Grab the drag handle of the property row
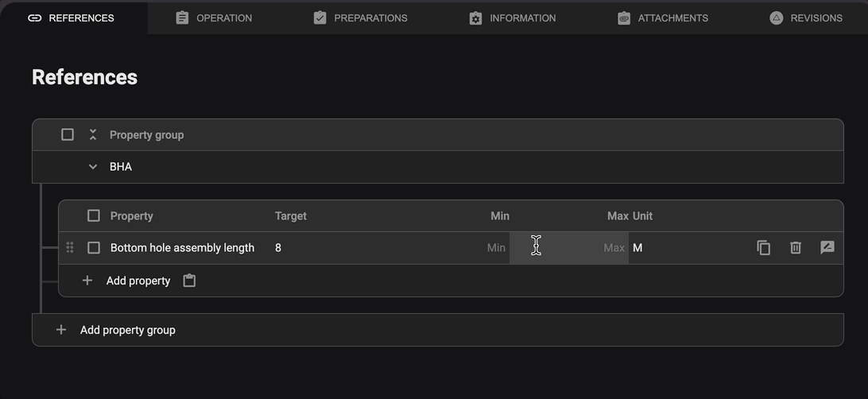This screenshot has height=399, width=868. click(70, 248)
